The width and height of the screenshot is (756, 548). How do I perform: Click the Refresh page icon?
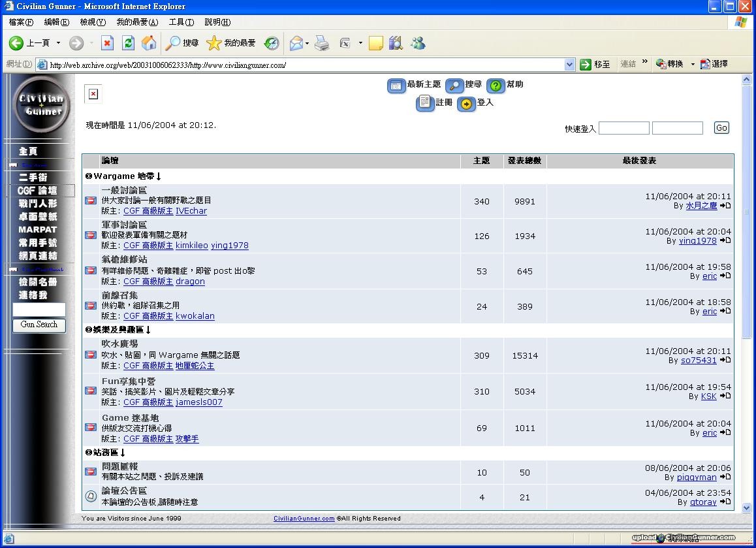[128, 43]
